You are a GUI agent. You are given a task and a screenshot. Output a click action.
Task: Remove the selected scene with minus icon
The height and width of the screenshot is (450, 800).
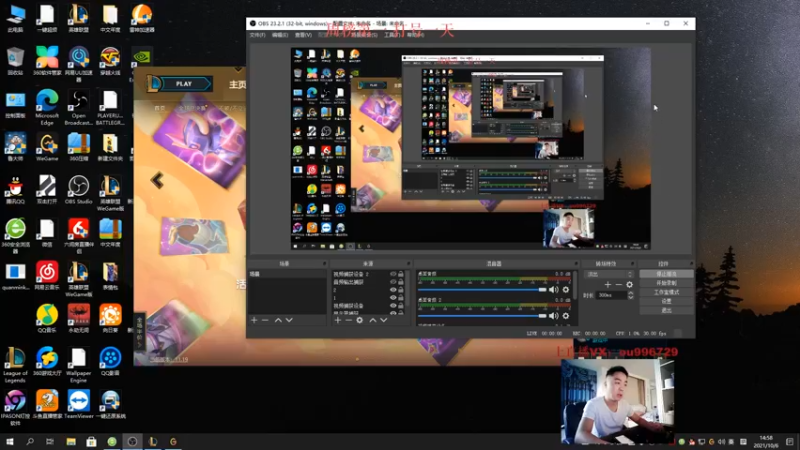click(265, 320)
